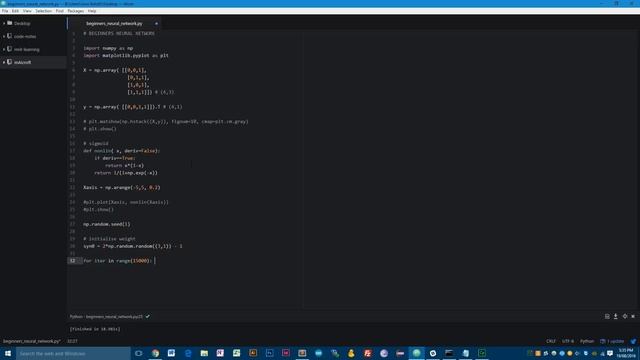
Task: Change CRLF line ending setting
Action: point(551,341)
